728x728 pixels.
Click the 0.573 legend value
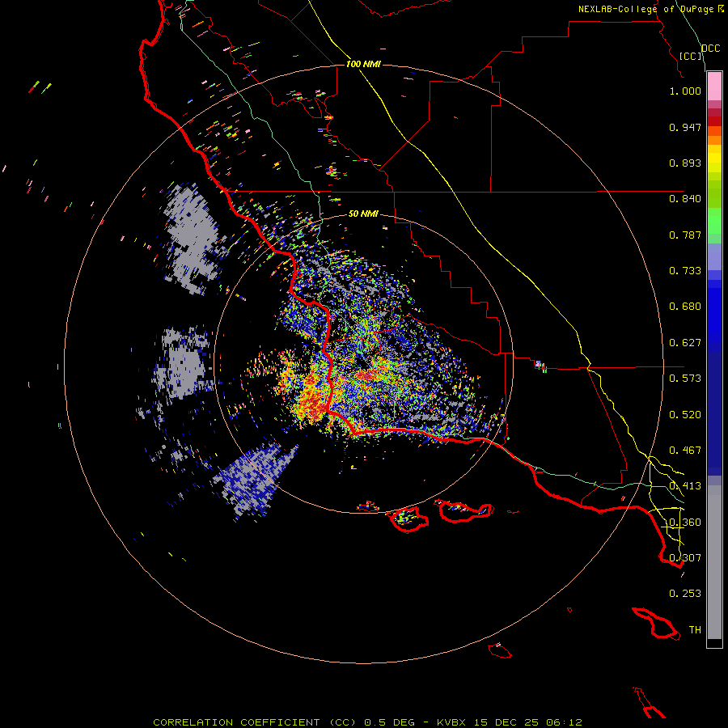685,379
